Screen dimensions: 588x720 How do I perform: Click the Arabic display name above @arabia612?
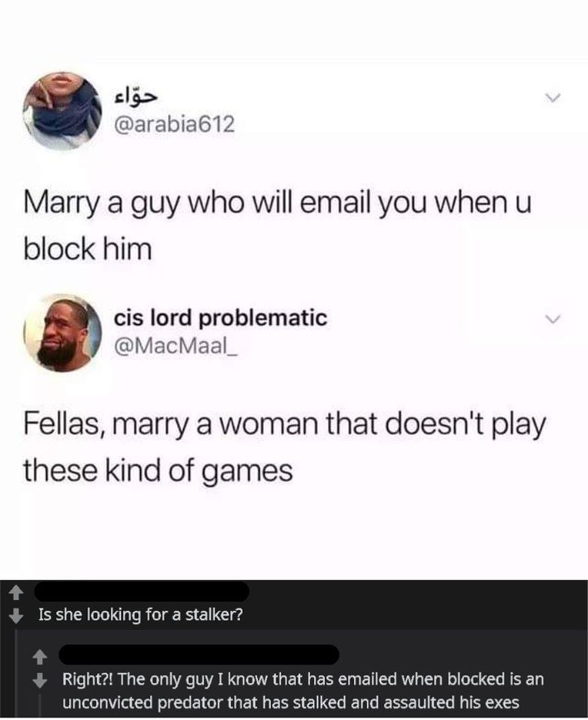pos(136,97)
